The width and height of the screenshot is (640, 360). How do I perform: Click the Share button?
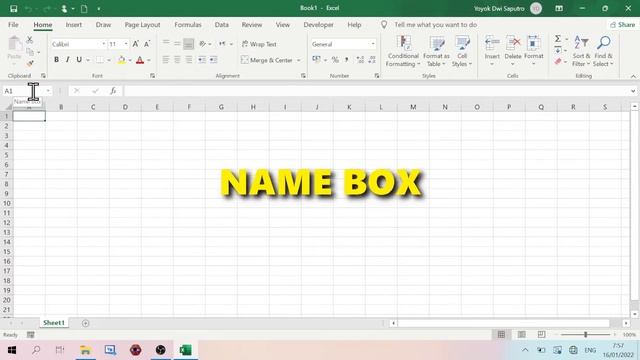click(623, 24)
